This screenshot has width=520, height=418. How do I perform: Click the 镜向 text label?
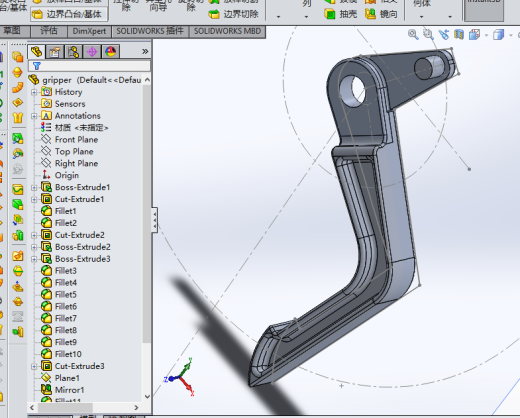tap(389, 14)
